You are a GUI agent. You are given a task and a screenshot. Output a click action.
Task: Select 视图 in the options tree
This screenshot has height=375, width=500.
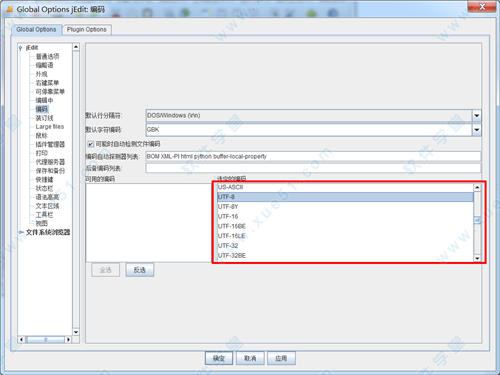coord(41,223)
